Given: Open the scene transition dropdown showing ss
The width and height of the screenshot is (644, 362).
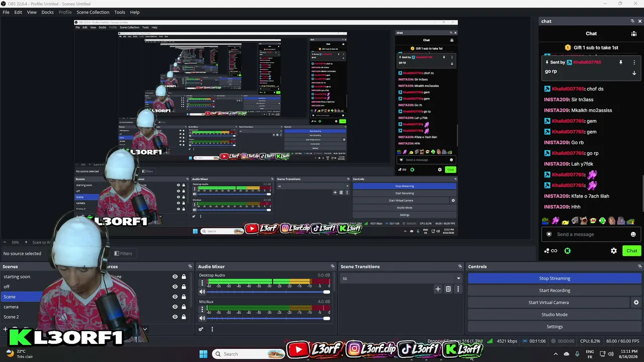Looking at the screenshot, I should (401, 278).
